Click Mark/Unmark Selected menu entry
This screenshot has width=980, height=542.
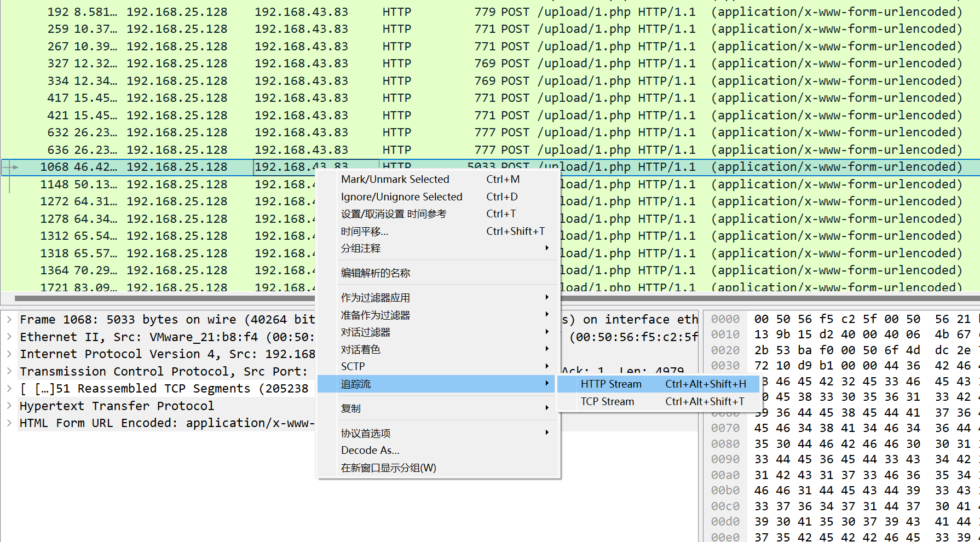(395, 180)
